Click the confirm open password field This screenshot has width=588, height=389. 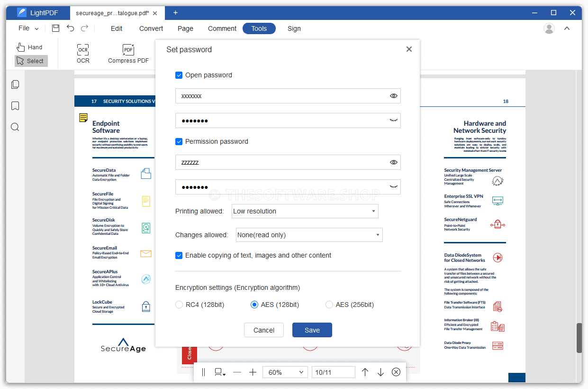288,120
